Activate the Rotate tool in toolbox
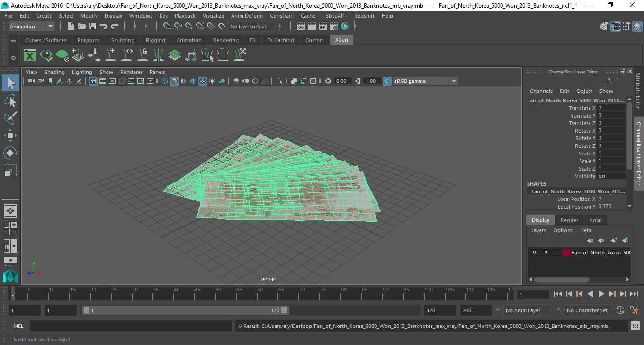 (10, 153)
